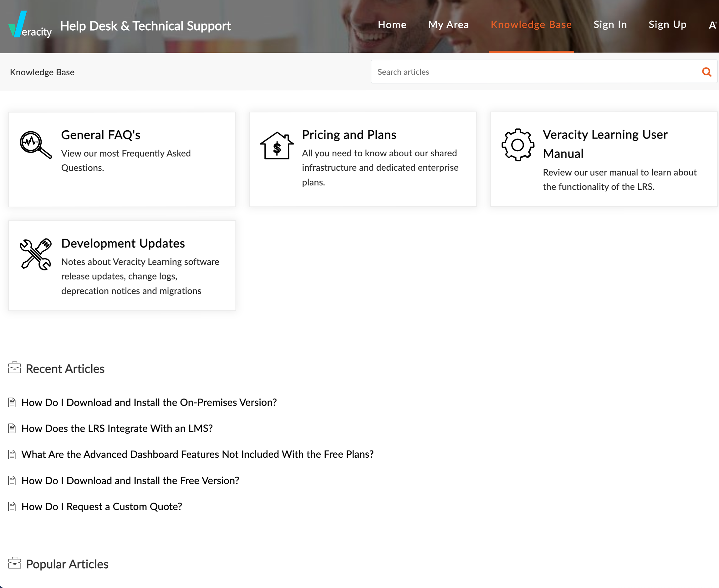The width and height of the screenshot is (719, 588).
Task: Click the document icon beside the LMS integration article
Action: pos(12,428)
